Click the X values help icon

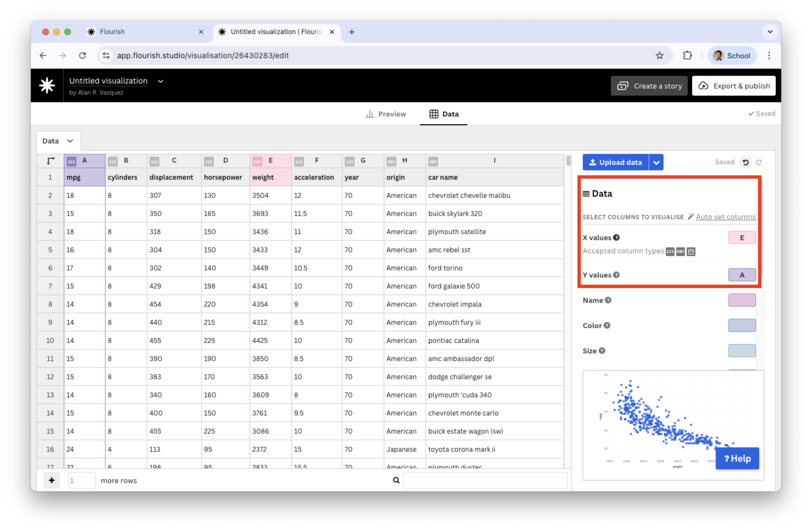[616, 238]
